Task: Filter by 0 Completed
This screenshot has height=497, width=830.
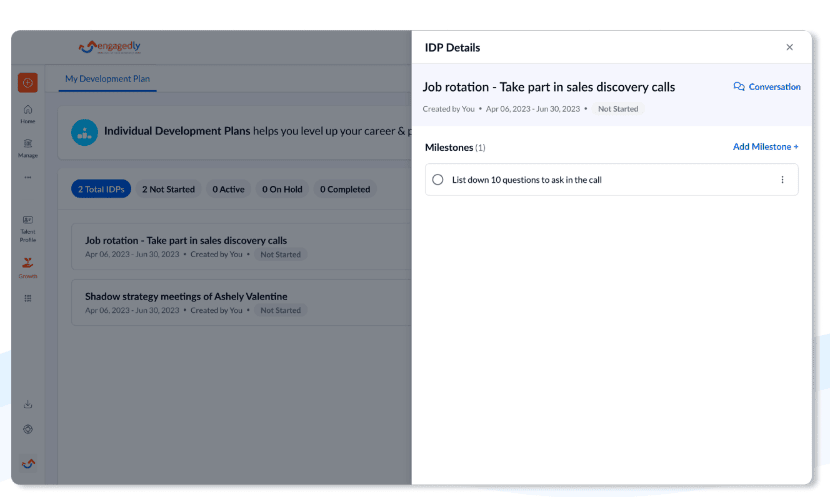Action: pos(345,189)
